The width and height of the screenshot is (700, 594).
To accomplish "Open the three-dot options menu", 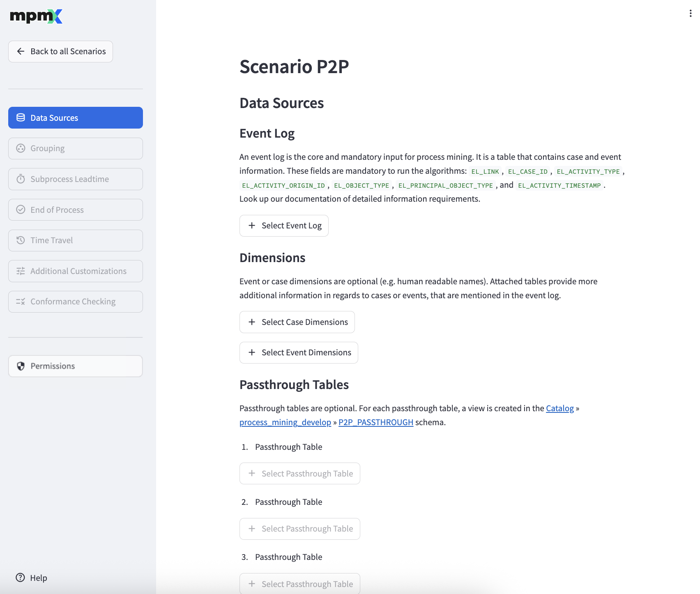I will [690, 14].
